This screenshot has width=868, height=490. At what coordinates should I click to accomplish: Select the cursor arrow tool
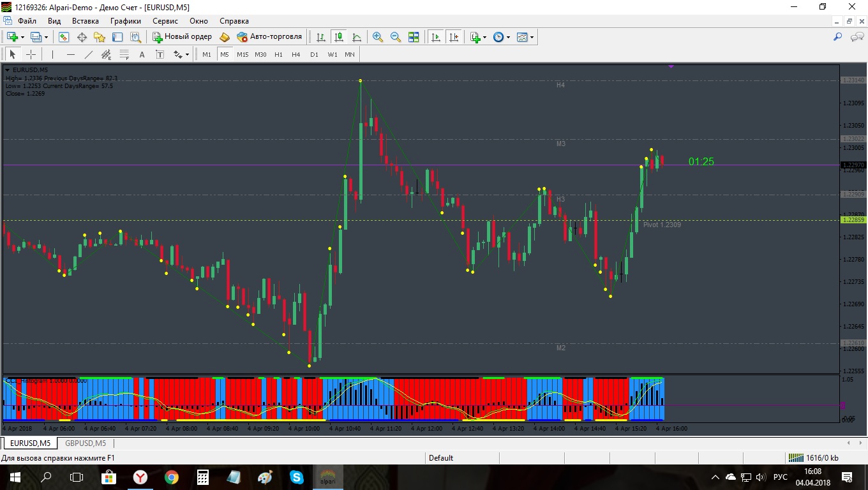point(13,54)
